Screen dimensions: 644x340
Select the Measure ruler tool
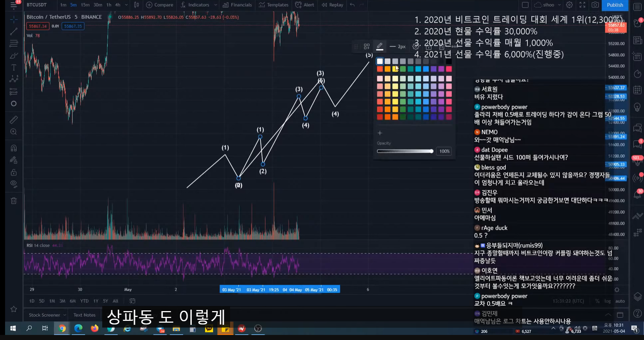[x=14, y=120]
